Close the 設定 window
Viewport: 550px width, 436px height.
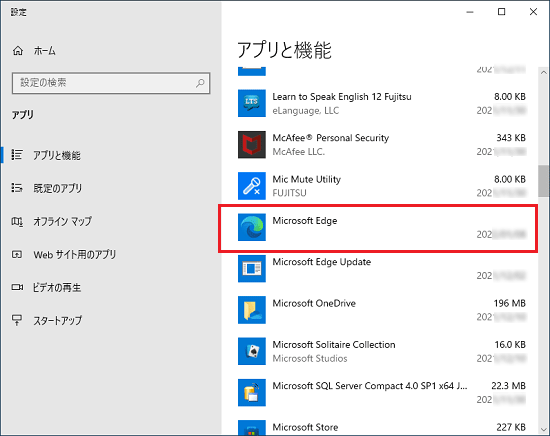click(533, 12)
